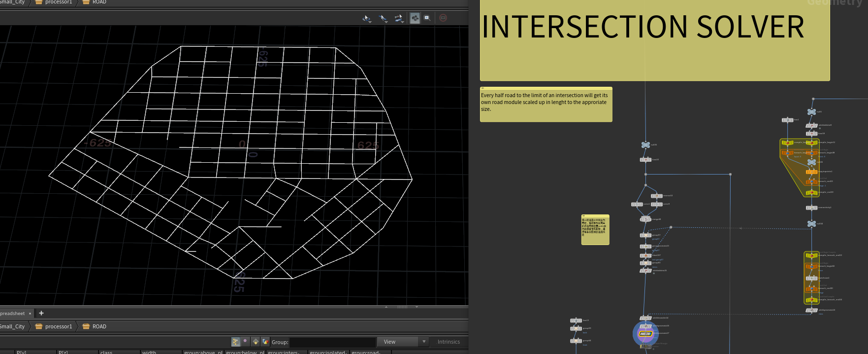Toggle points attribute mode in spreadsheet

[236, 342]
